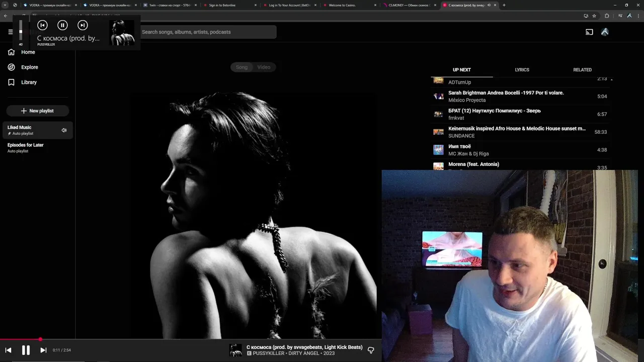
Task: Select the LYRICS tab
Action: click(x=522, y=70)
